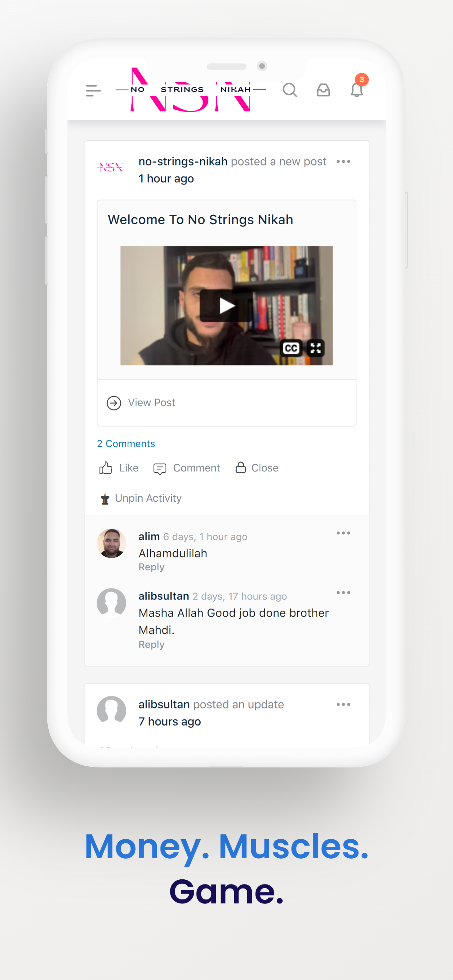Screen dimensions: 453x980
Task: Click the no-strings-nikah username link
Action: point(183,161)
